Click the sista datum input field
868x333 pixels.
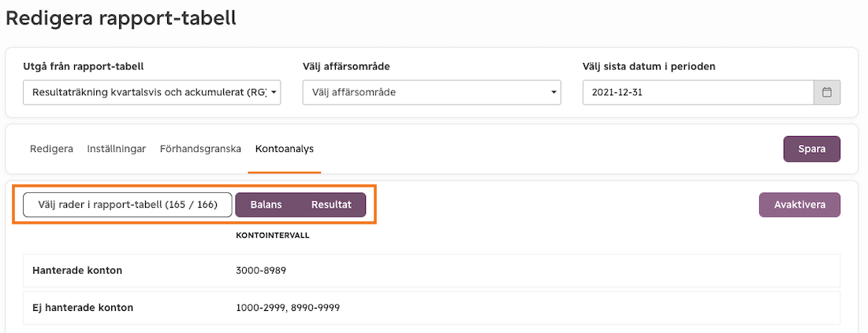(698, 92)
